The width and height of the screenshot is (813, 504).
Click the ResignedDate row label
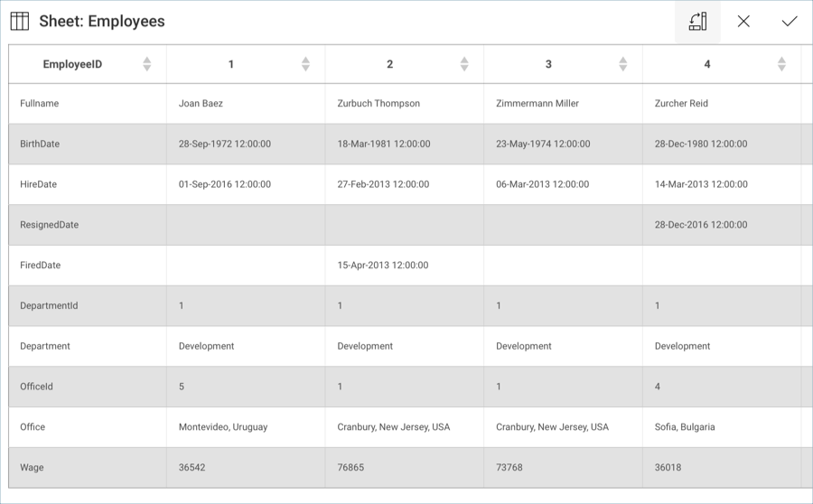(50, 225)
